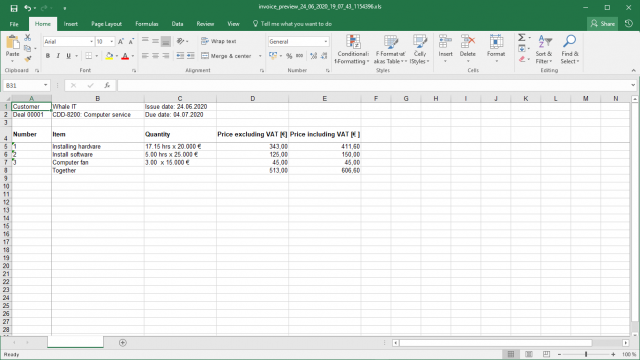Open the font size dropdown
Screen dimensions: 640x360
coord(112,42)
